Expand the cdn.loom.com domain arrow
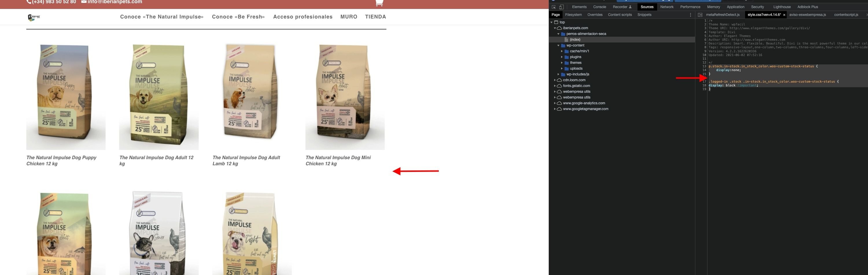868x275 pixels. coord(555,80)
